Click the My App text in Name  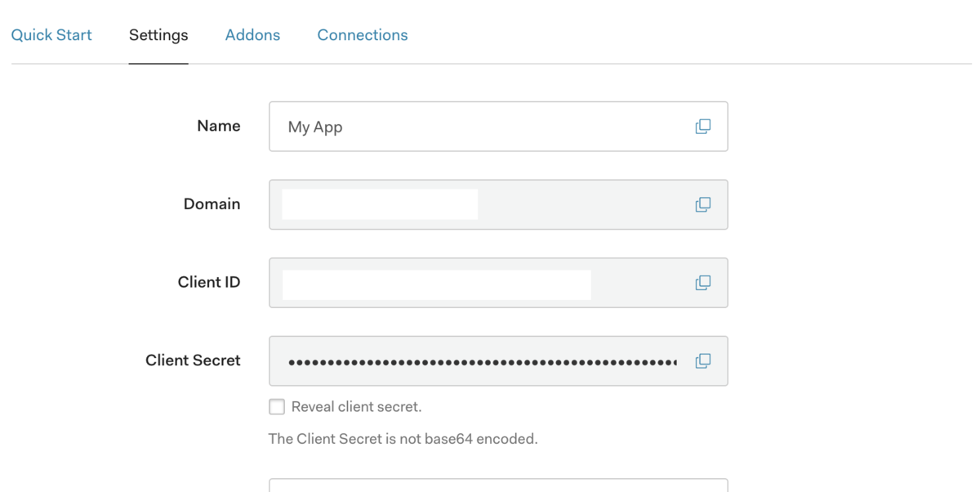coord(315,127)
